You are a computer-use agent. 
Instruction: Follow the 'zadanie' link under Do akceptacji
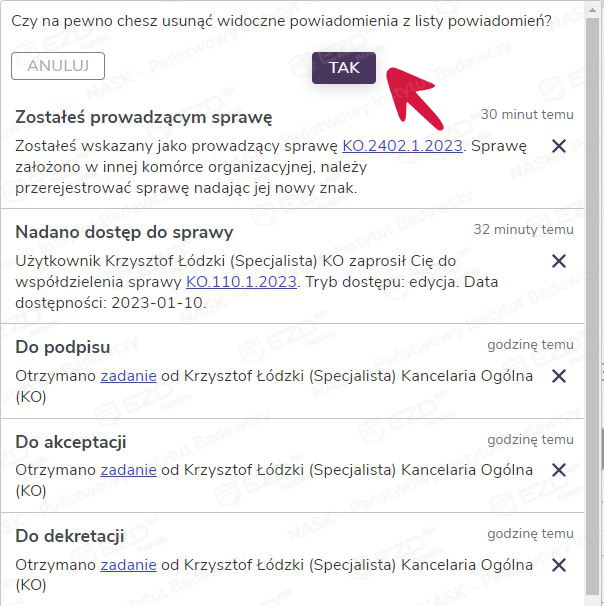pyautogui.click(x=128, y=470)
